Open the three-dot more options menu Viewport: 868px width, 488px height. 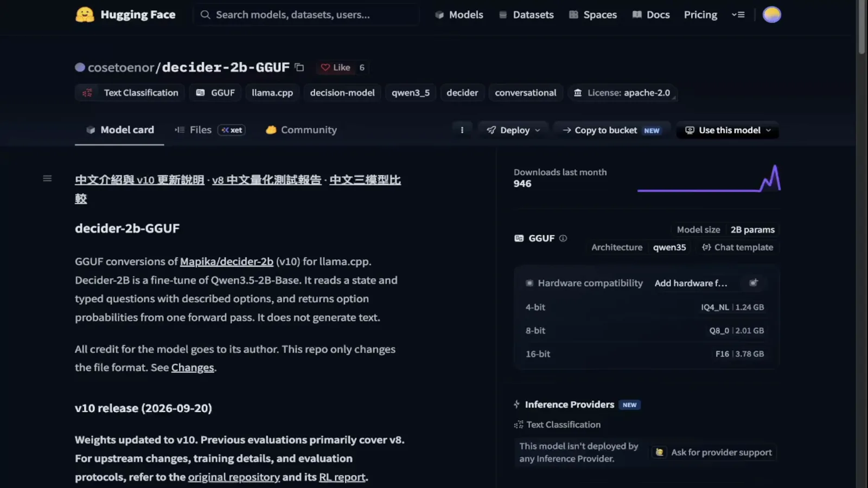pyautogui.click(x=462, y=130)
